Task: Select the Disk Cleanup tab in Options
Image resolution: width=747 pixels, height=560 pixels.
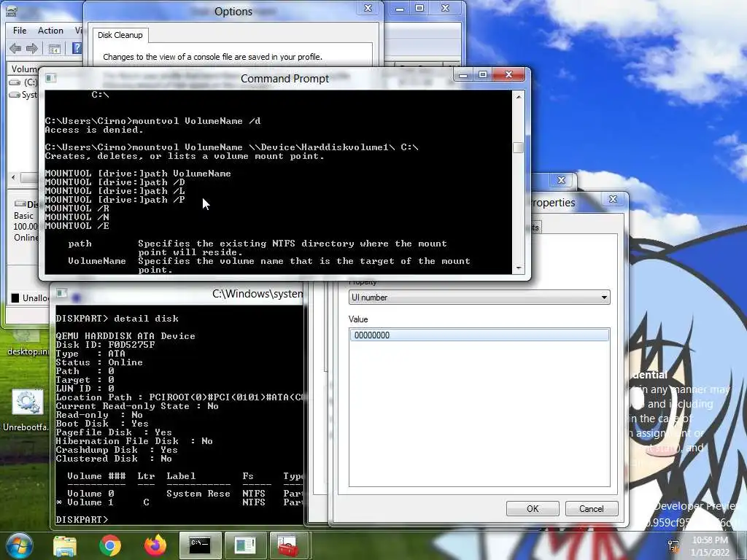Action: (x=120, y=35)
